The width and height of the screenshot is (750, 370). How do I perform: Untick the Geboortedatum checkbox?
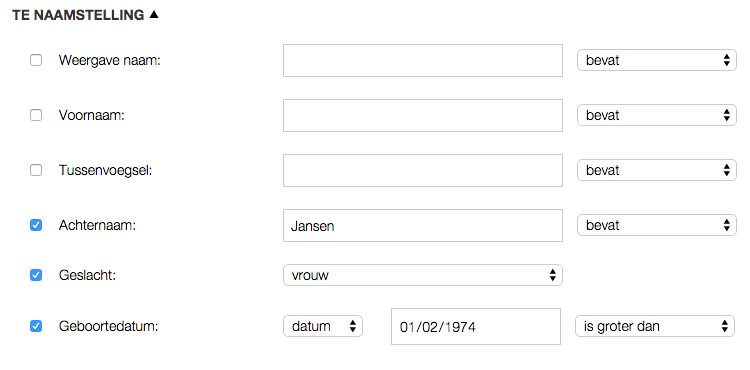[x=36, y=326]
